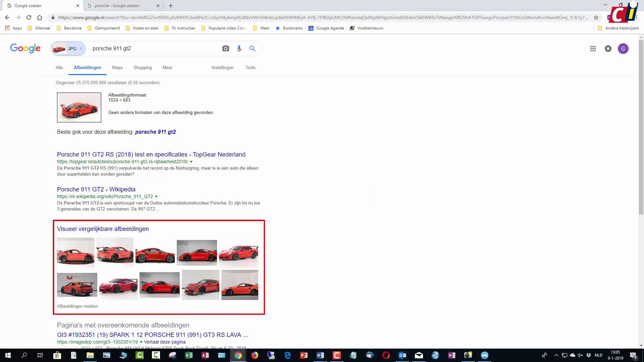Select the Maps search category
Viewport: 644px width, 362px height.
(117, 67)
